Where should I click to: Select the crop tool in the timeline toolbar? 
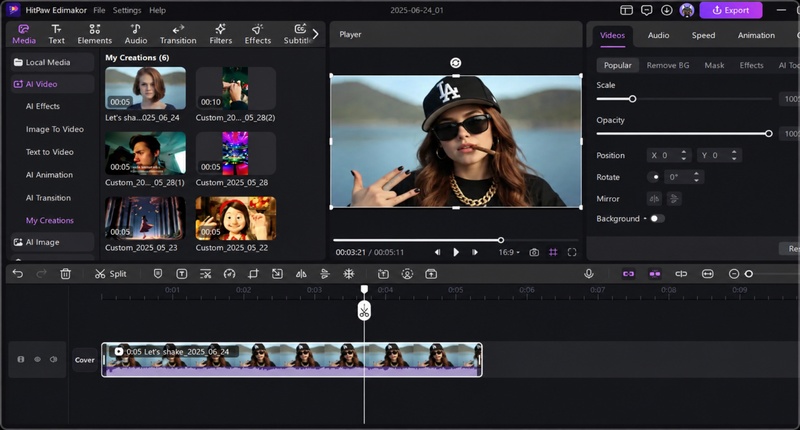click(253, 274)
